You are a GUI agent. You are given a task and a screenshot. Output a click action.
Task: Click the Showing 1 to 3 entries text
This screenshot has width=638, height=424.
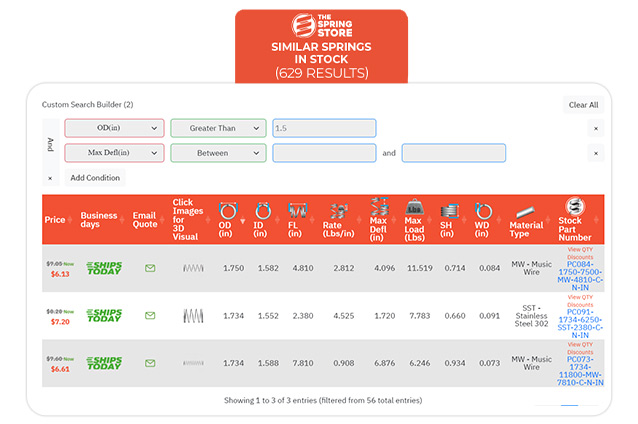pos(323,400)
